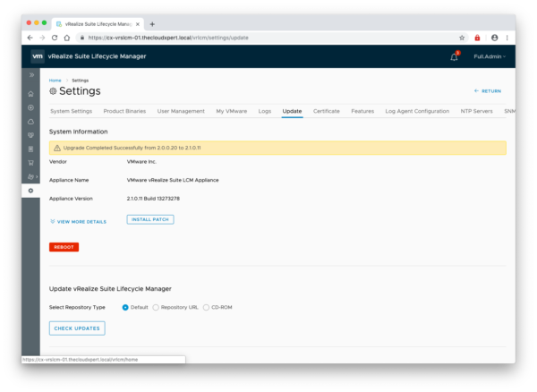537x392 pixels.
Task: Expand View More Details
Action: pos(79,221)
